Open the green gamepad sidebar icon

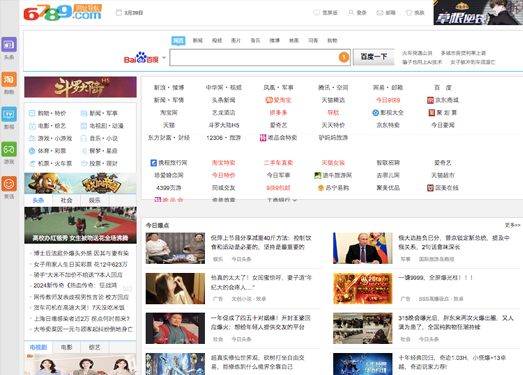pyautogui.click(x=9, y=149)
